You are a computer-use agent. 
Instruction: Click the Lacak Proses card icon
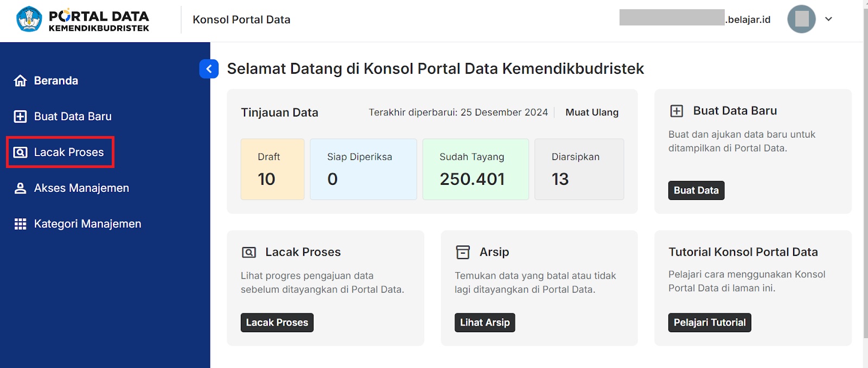point(248,252)
